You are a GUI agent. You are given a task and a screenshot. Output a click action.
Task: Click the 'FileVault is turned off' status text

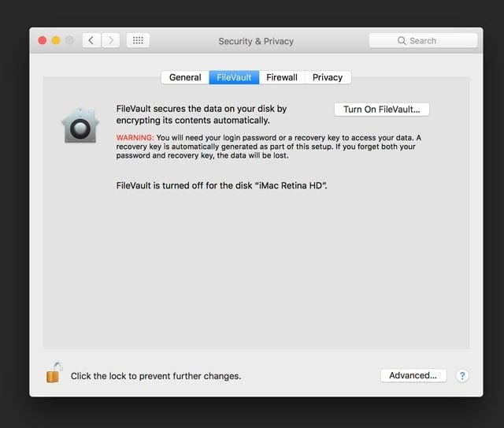pos(221,186)
